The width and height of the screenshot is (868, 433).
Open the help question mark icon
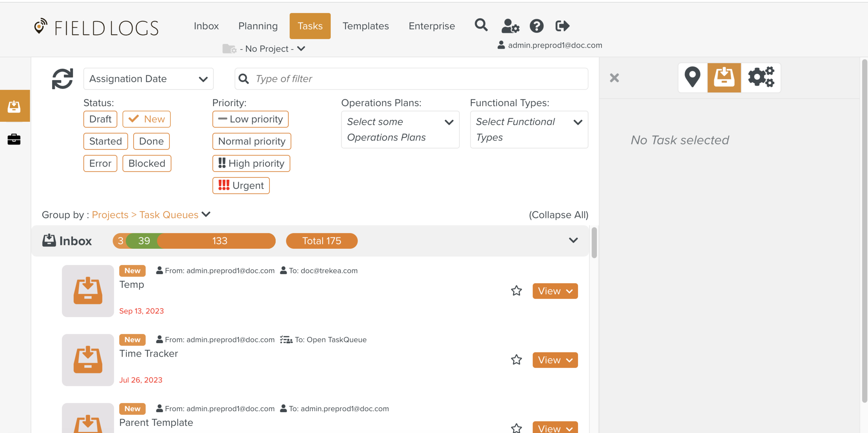pos(536,26)
